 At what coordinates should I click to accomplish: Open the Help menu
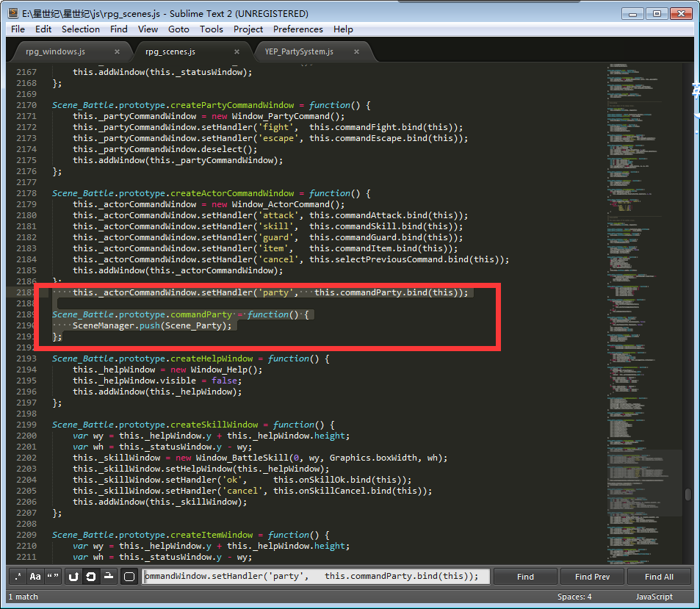tap(343, 29)
